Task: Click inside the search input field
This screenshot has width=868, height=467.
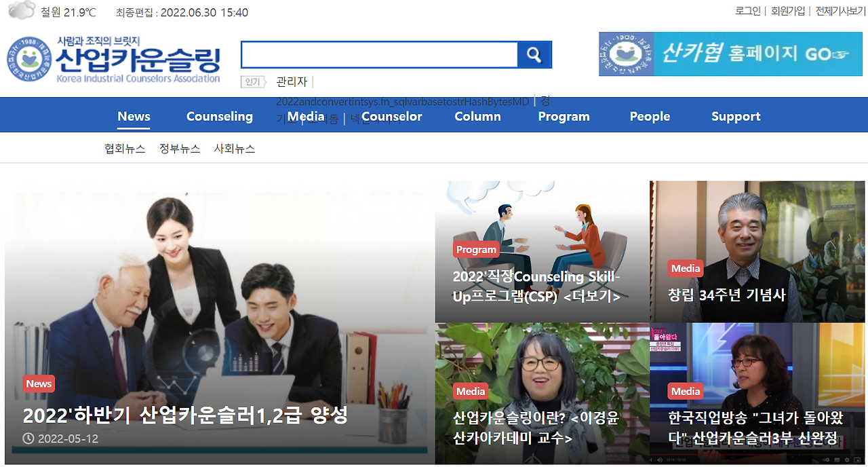Action: pos(380,54)
